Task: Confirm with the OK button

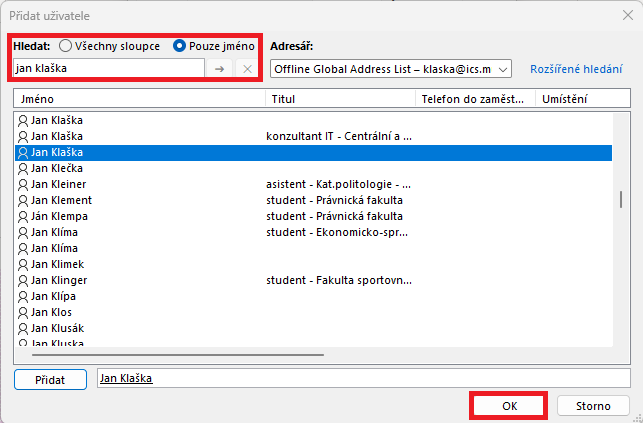Action: tap(509, 406)
